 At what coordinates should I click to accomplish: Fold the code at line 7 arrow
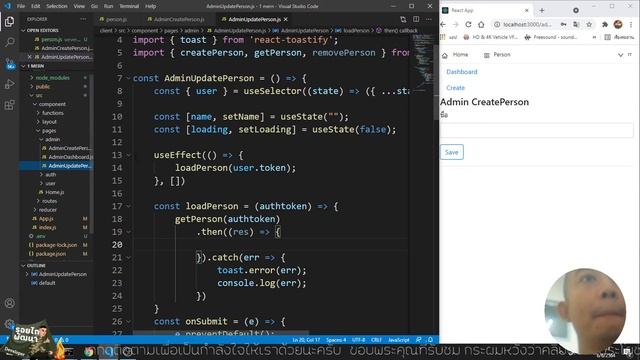point(128,78)
